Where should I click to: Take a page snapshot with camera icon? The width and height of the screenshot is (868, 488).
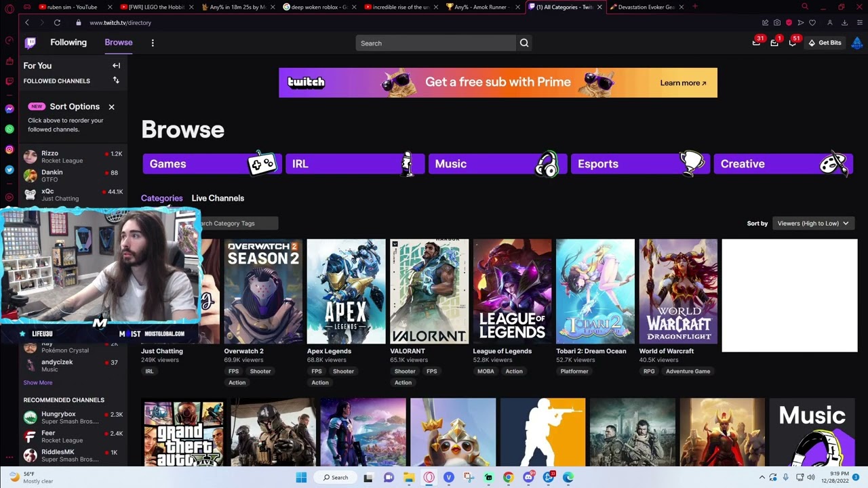(x=777, y=22)
